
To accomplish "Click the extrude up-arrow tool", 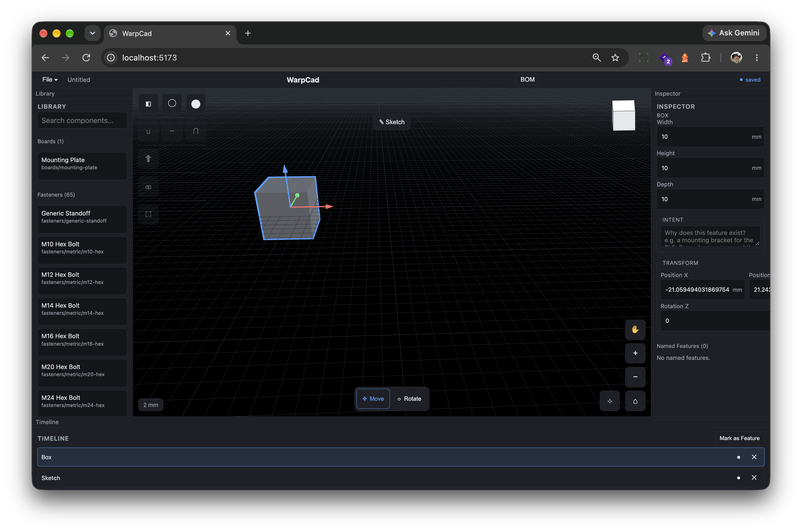I will [148, 159].
